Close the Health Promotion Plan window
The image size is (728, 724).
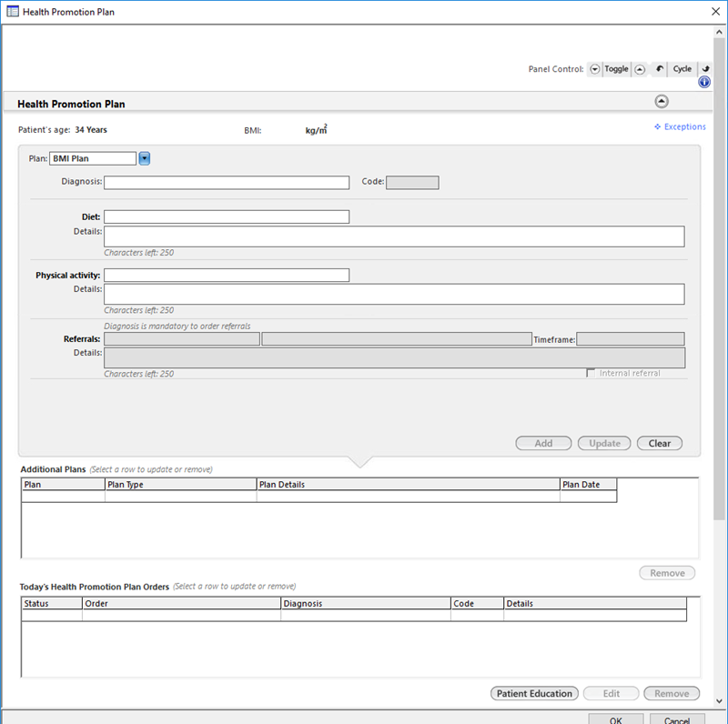pyautogui.click(x=715, y=12)
